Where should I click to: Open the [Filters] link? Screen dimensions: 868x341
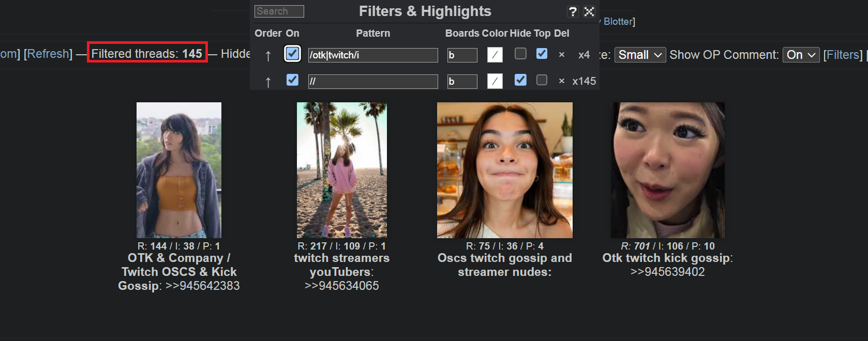tap(843, 55)
